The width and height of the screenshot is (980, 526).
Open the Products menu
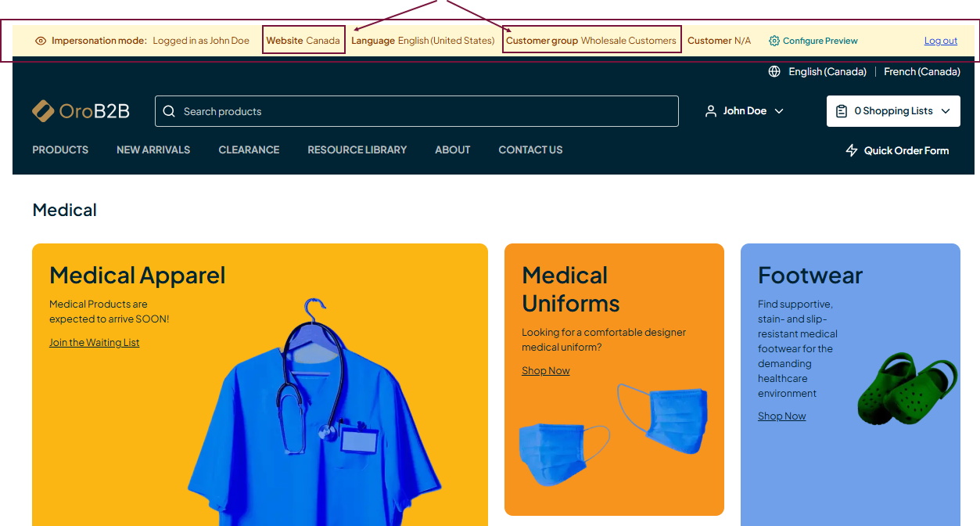[x=60, y=150]
